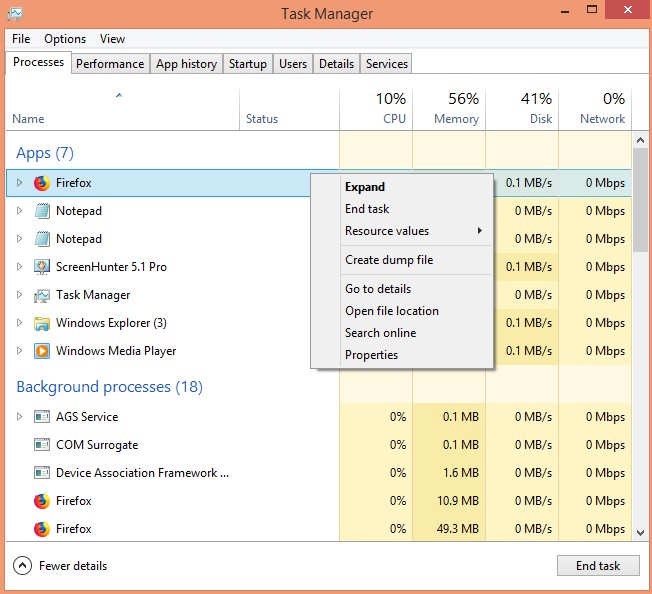
Task: Click the scrollbar up arrow
Action: point(640,140)
